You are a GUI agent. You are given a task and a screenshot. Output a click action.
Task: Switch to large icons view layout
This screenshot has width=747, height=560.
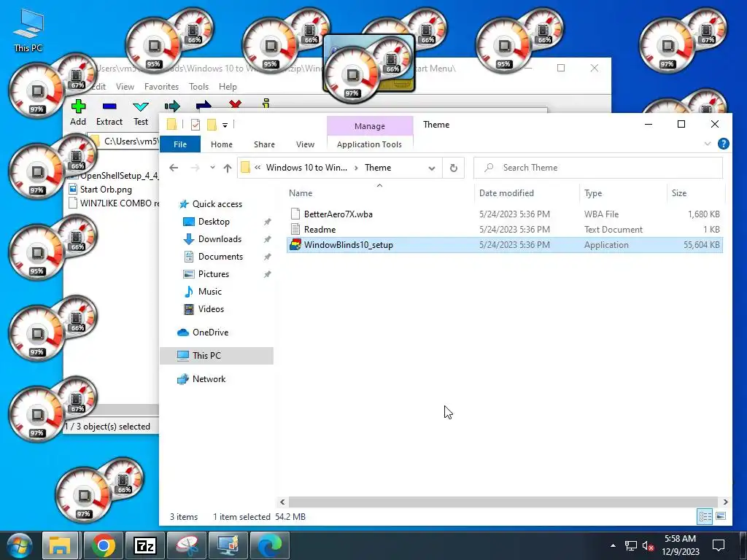pos(721,516)
